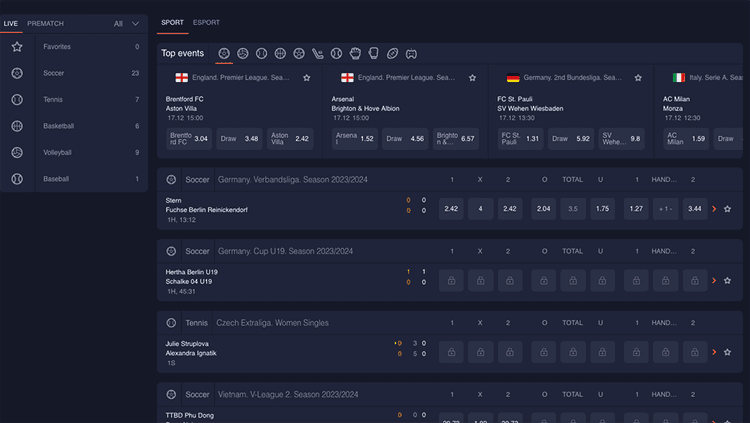Favorite the Brentford FC vs Aston Villa card
750x423 pixels.
click(307, 78)
